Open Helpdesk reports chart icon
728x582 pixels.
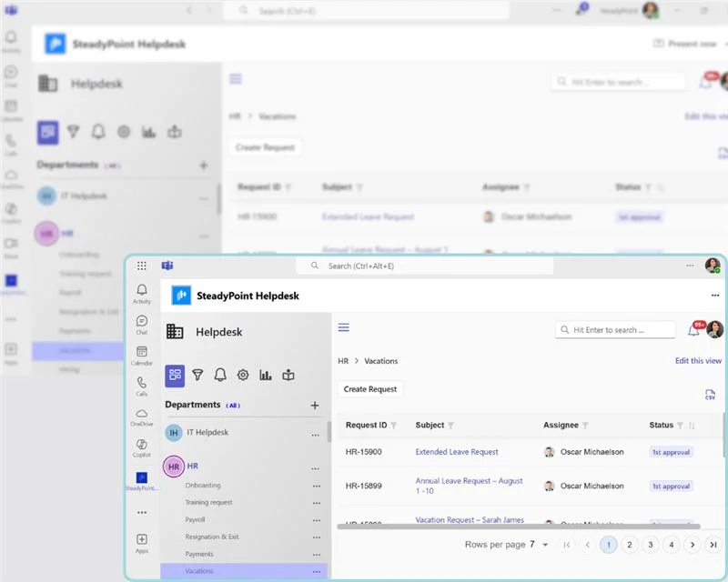(x=266, y=375)
